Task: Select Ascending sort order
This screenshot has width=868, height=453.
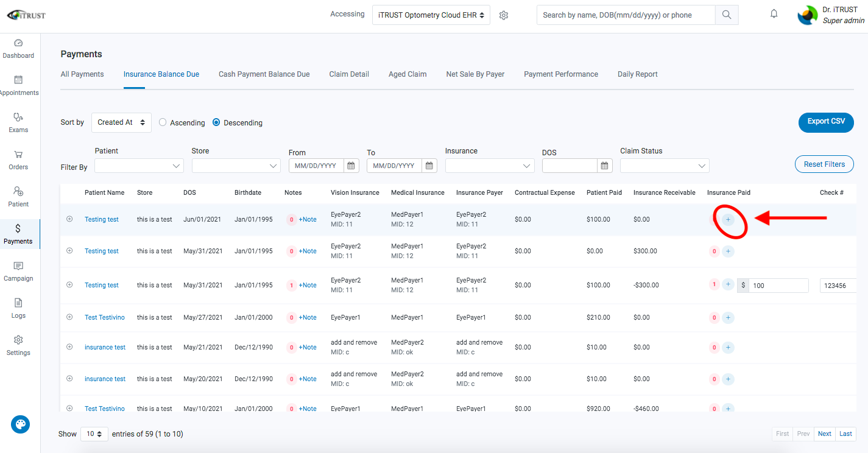Action: pyautogui.click(x=163, y=122)
